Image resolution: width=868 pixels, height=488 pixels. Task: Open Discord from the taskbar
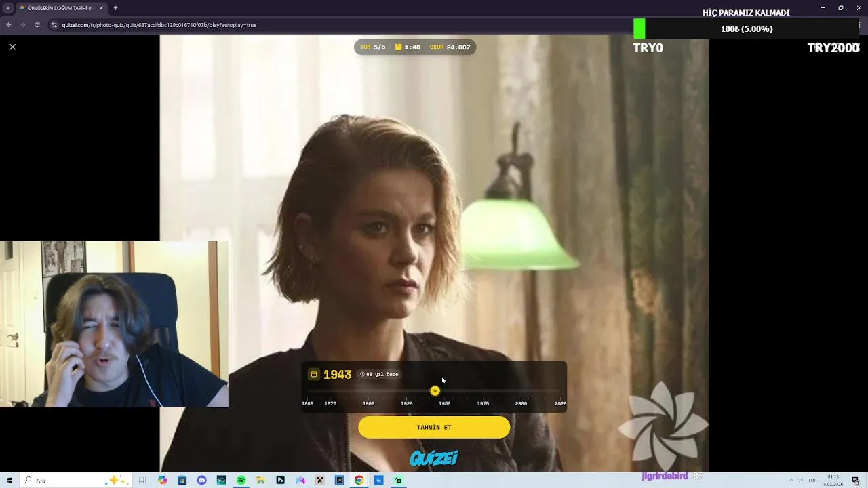click(x=201, y=480)
